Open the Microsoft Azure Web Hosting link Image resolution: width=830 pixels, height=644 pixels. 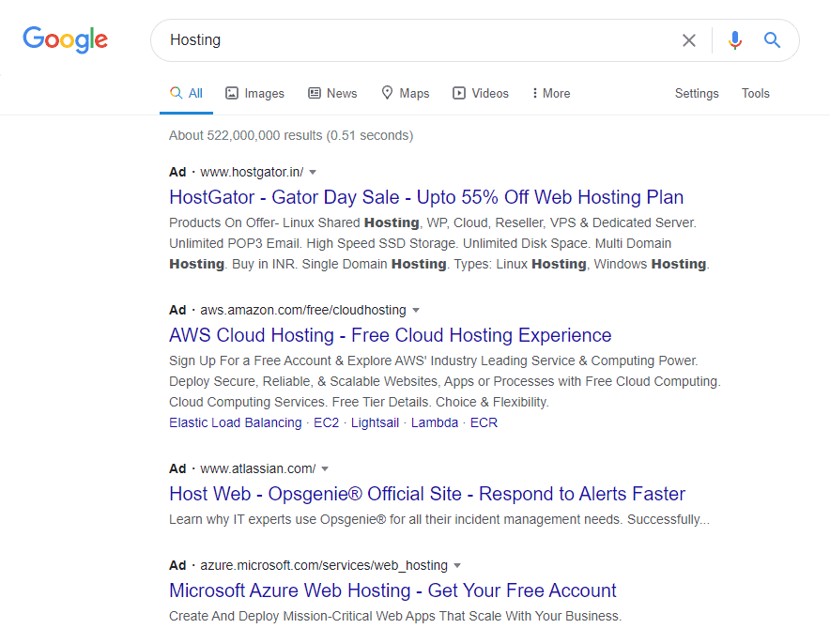click(x=392, y=590)
